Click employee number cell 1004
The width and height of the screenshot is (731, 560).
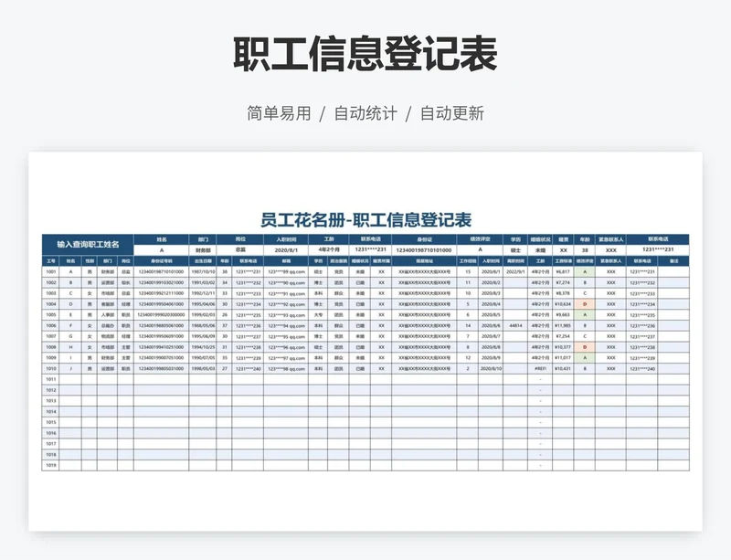point(51,304)
